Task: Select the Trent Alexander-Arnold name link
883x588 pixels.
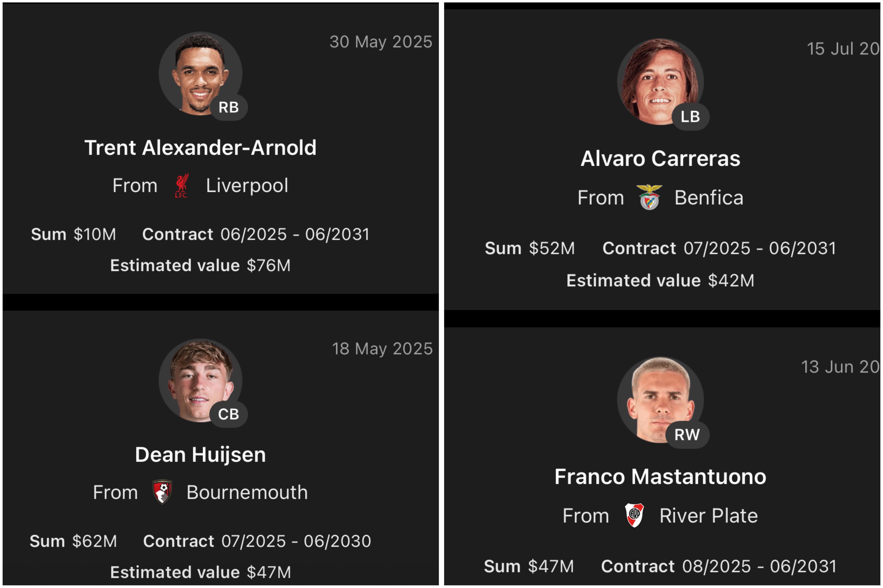Action: click(200, 147)
